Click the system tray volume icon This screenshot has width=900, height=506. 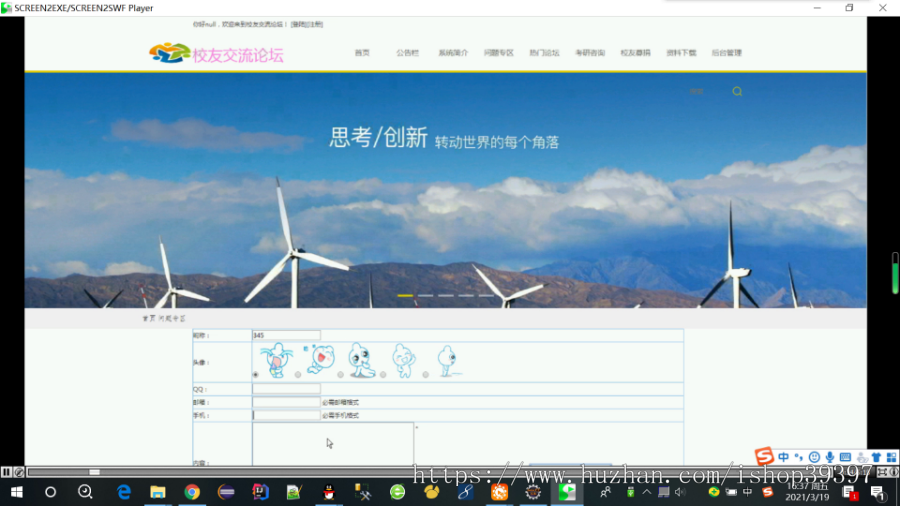tap(680, 492)
